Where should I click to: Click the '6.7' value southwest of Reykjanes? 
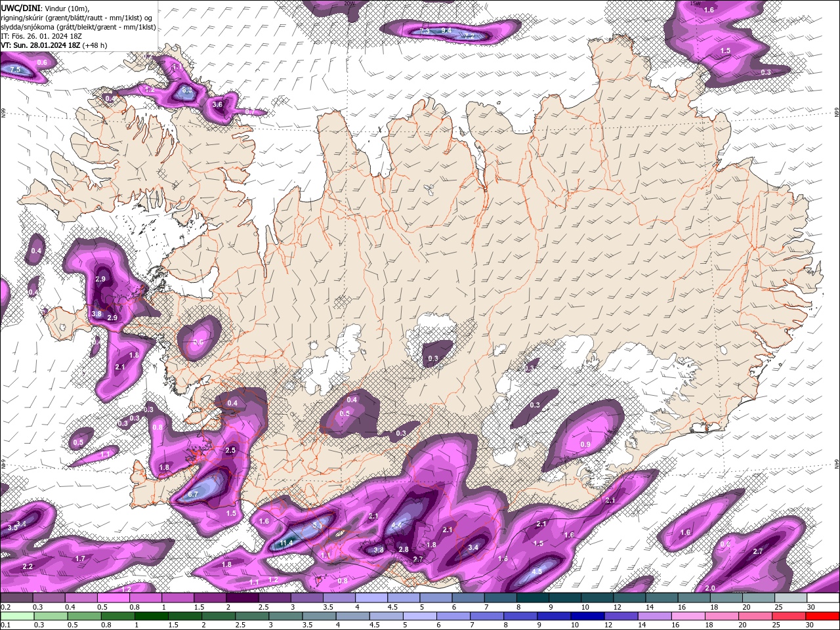(x=193, y=494)
